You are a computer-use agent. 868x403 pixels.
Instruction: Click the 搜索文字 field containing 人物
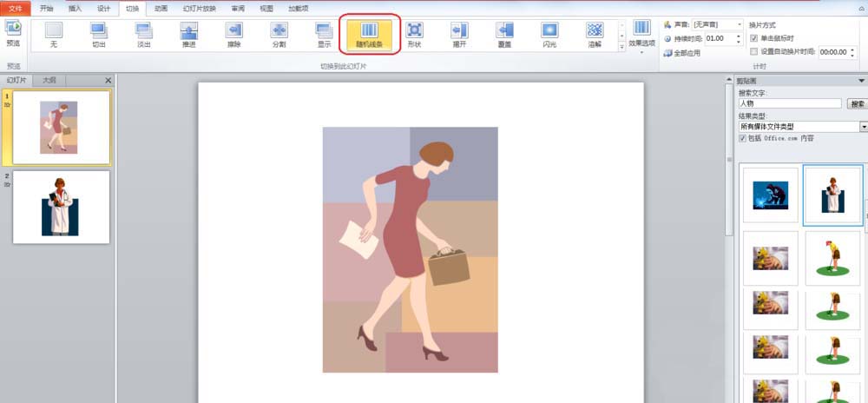(790, 103)
